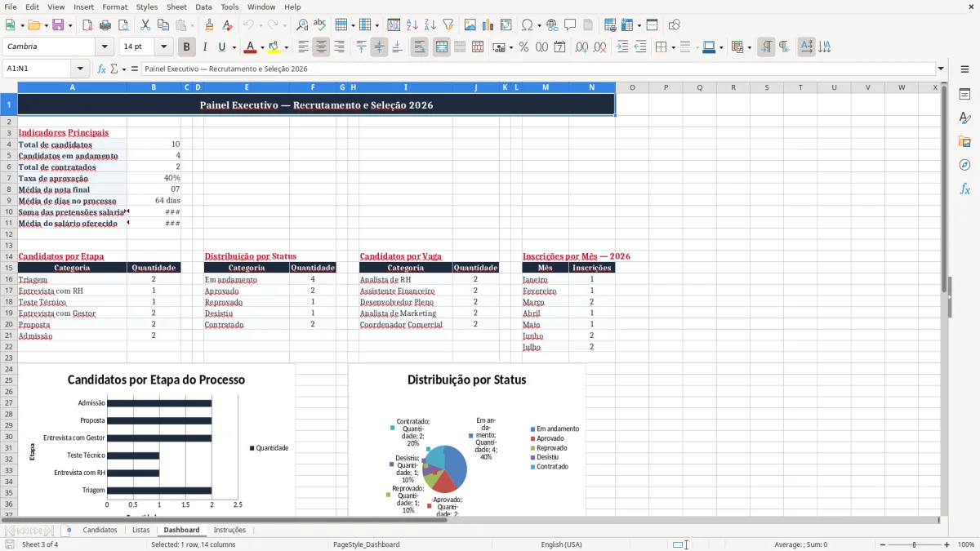The image size is (980, 551).
Task: Insert Special Character omega icon
Action: (x=527, y=25)
